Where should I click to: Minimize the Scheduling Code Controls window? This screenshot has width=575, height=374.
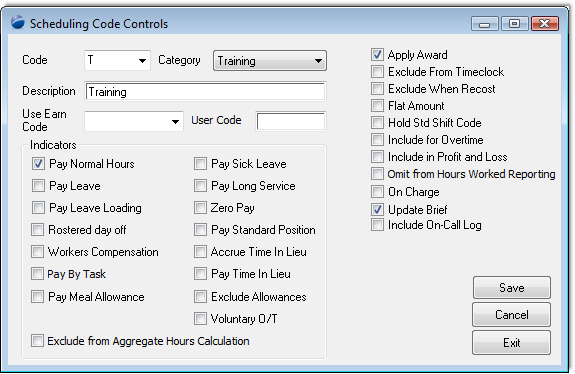click(x=484, y=24)
